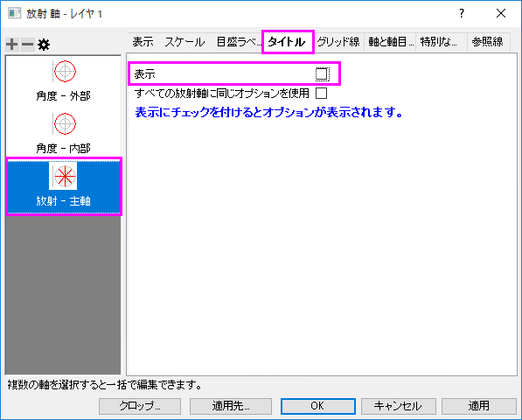Confirm with the OK button
This screenshot has height=420, width=522.
(318, 406)
